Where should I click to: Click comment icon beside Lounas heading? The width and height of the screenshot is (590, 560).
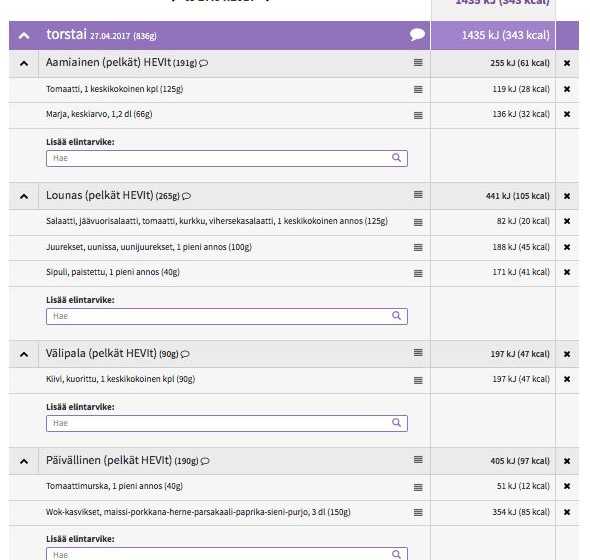coord(186,196)
